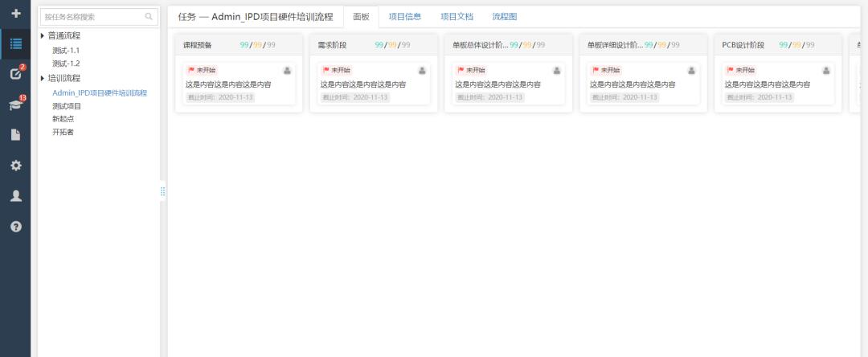This screenshot has height=357, width=868.
Task: Open the edit icon with badge 2
Action: pyautogui.click(x=15, y=74)
